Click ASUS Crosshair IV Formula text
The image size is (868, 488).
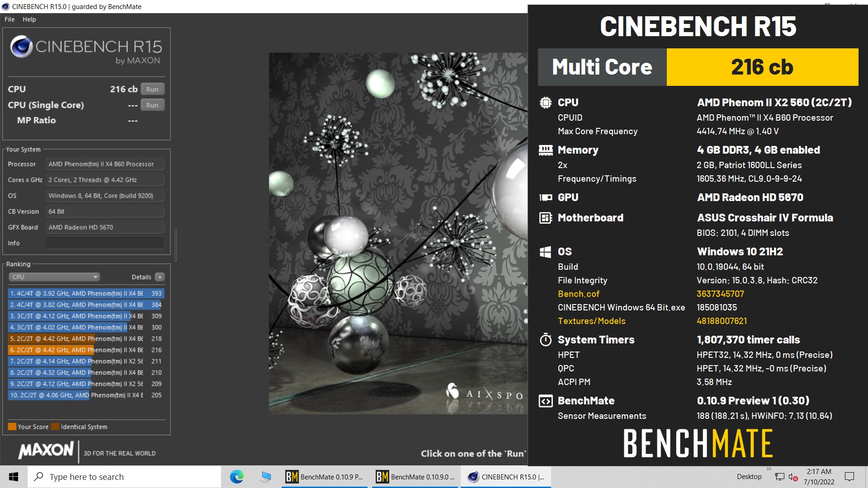pyautogui.click(x=765, y=218)
